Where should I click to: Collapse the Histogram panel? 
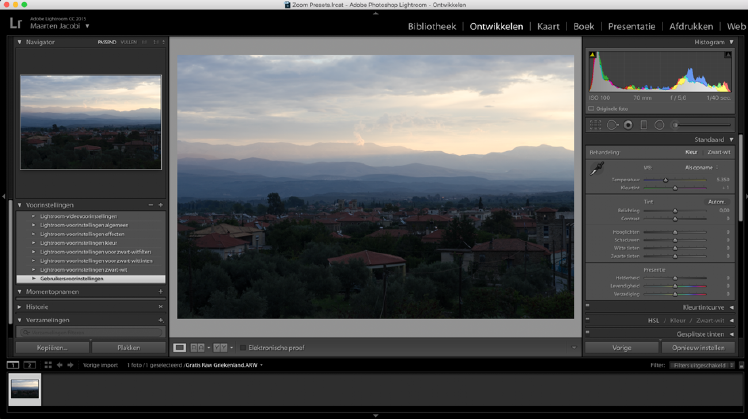tap(731, 42)
